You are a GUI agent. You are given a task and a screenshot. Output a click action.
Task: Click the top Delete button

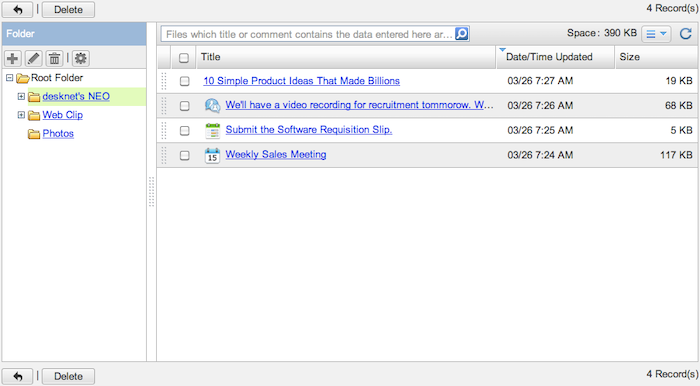point(68,9)
